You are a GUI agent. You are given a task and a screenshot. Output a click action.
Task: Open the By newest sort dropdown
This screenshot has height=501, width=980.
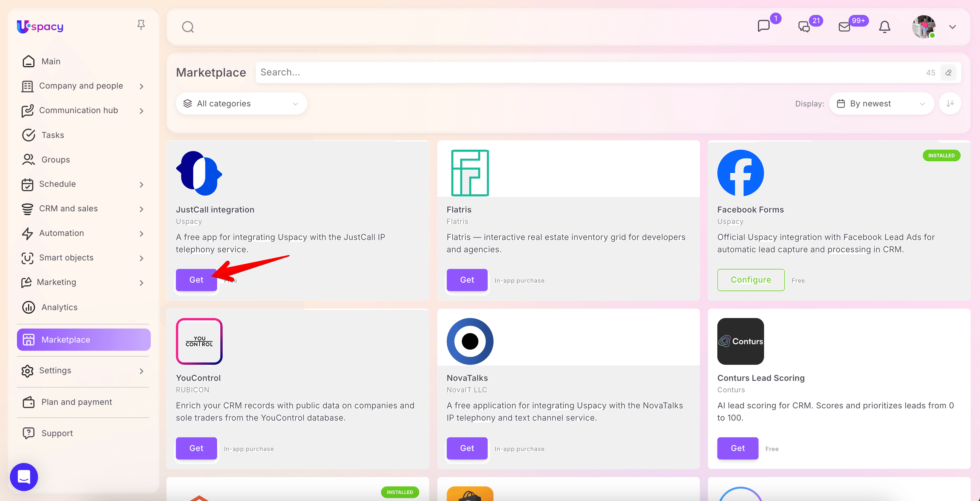[882, 103]
